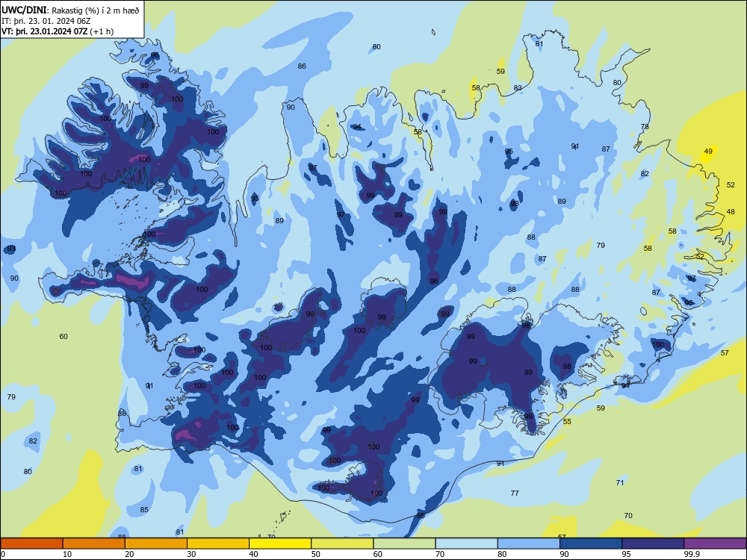This screenshot has width=747, height=560.
Task: Click the humidity value '93' on the map
Action: coord(11,249)
